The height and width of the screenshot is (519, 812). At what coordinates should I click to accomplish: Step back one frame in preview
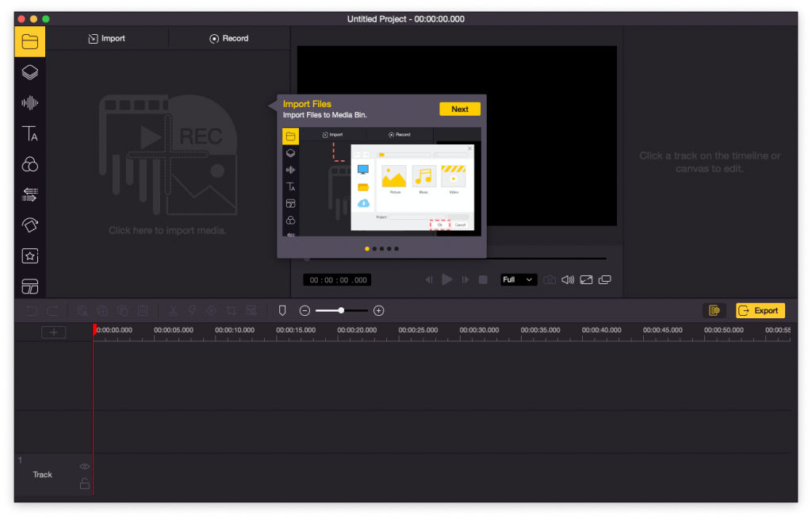(429, 280)
